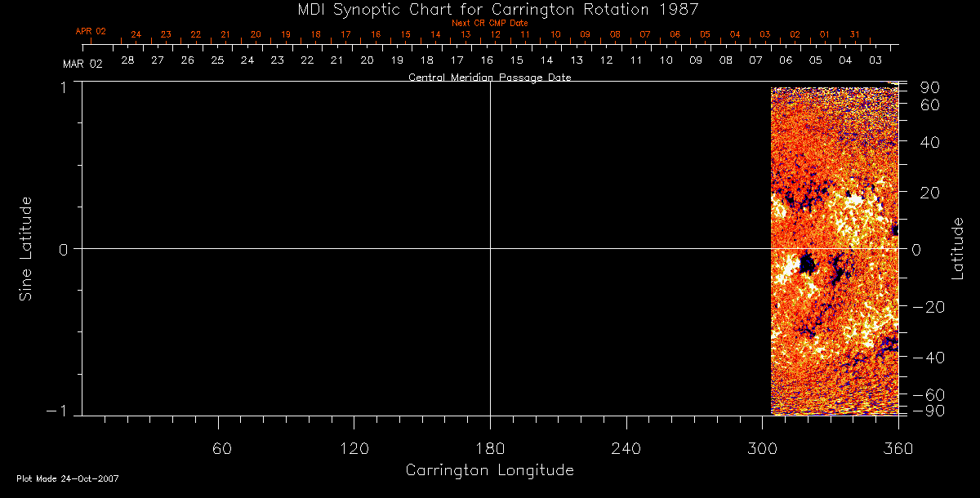Click the 360 longitude tick label
Screen dimensions: 980x498
(898, 448)
